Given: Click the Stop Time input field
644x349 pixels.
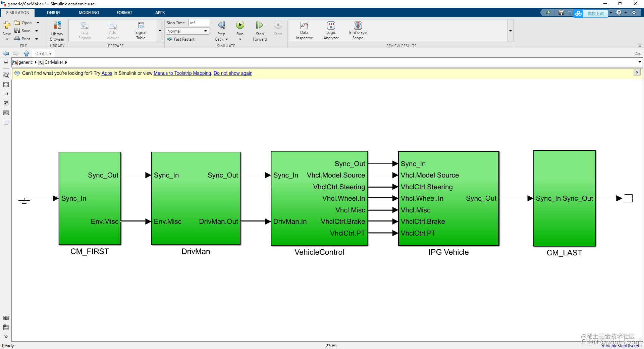Looking at the screenshot, I should tap(199, 23).
